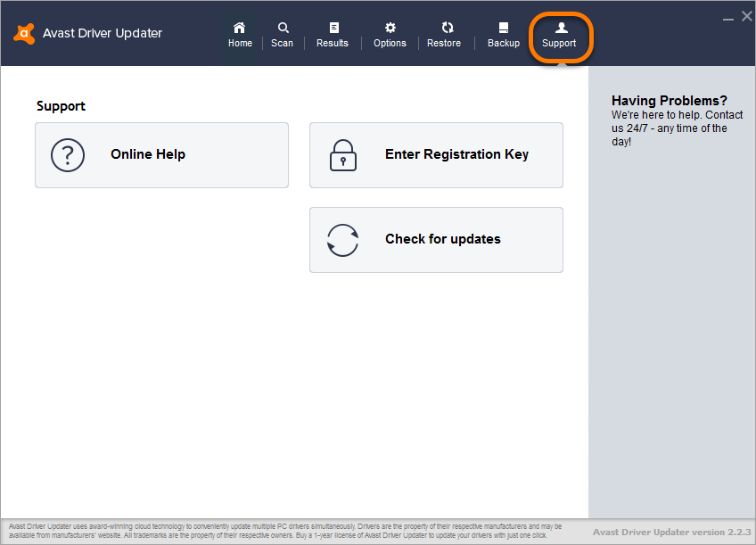
Task: Click Enter Registration Key button
Action: click(436, 155)
